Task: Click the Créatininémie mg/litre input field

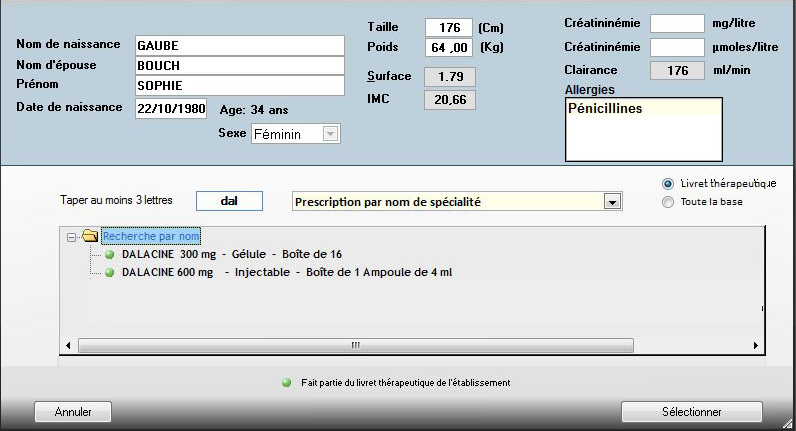Action: tap(677, 23)
